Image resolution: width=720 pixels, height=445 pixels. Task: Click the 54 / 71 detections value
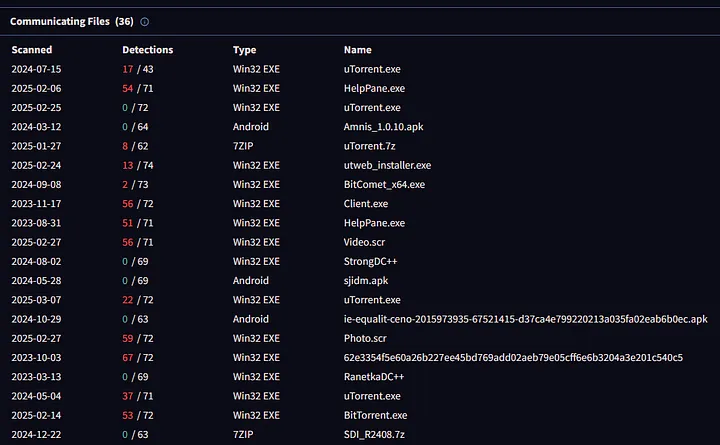point(138,88)
